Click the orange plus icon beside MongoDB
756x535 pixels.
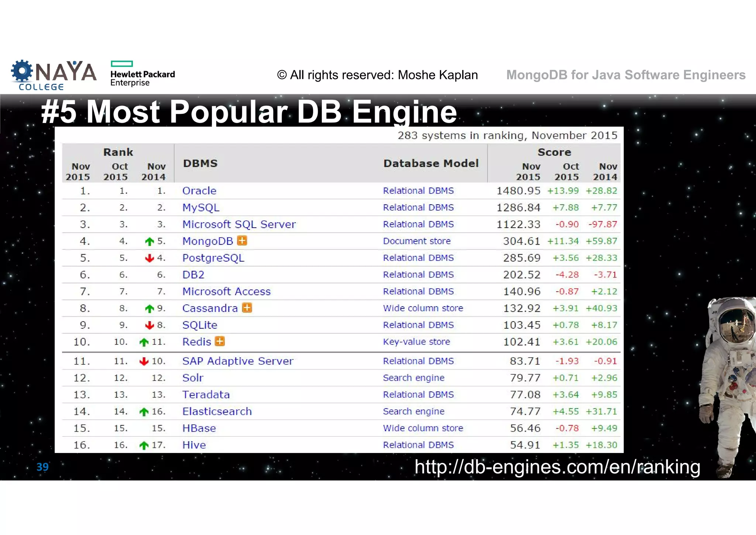coord(242,241)
